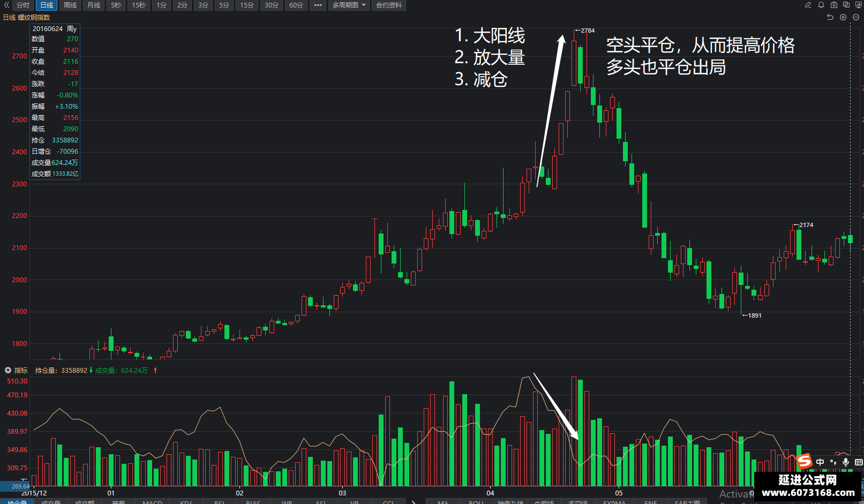Toggle the 指标 indicator panel arrow

pyautogui.click(x=8, y=370)
